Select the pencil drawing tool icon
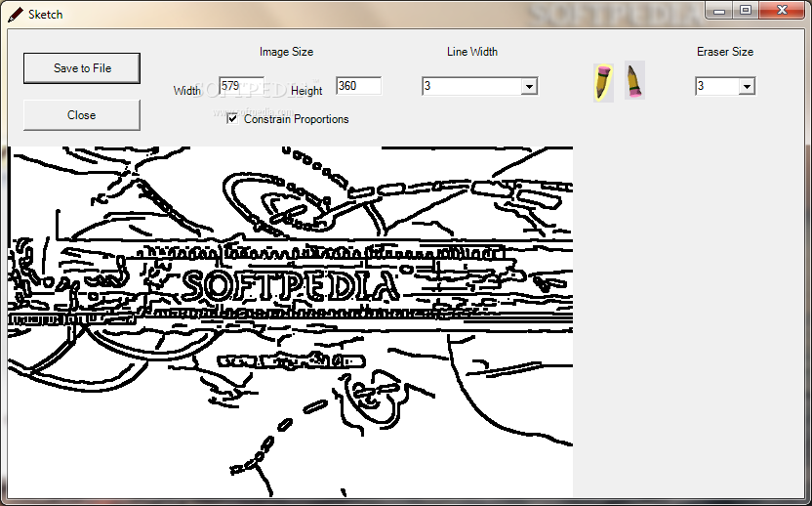 point(603,82)
